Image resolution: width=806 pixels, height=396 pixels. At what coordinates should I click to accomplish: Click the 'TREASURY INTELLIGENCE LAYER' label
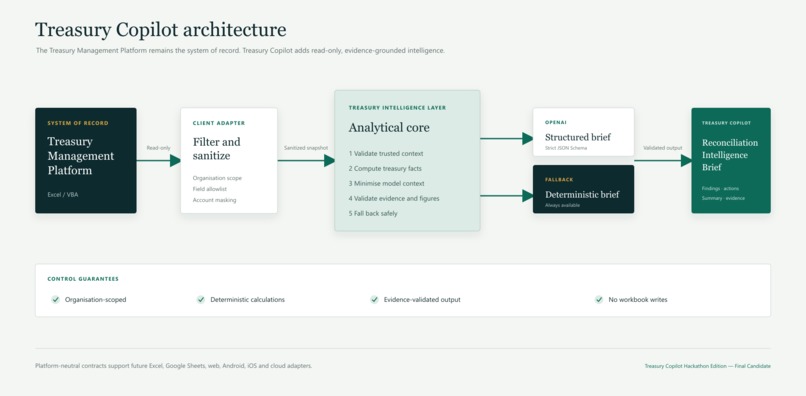tap(397, 108)
